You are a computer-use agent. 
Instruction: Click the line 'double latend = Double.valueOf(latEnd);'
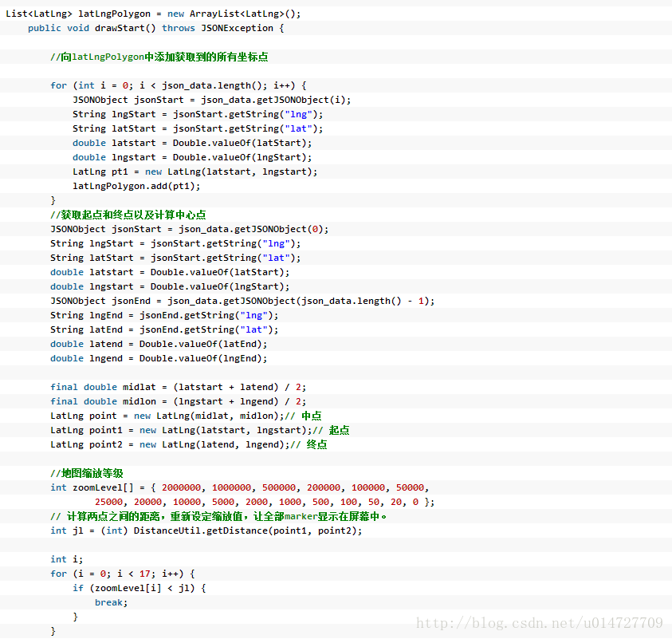point(159,345)
